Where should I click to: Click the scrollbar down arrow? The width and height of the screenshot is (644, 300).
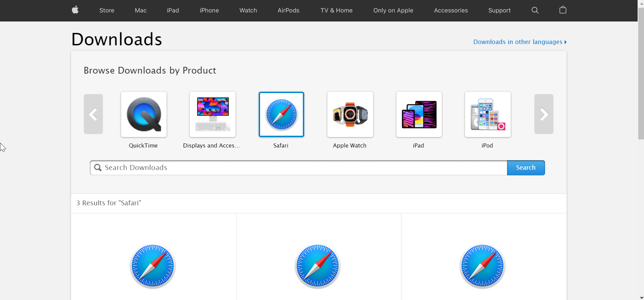[x=641, y=297]
